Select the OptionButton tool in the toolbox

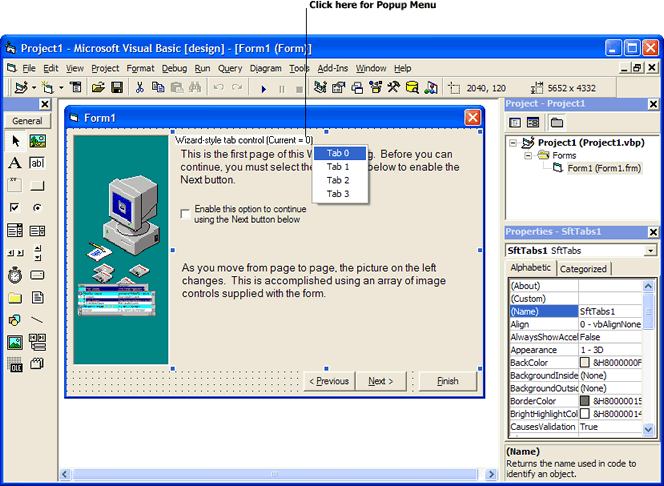tap(37, 208)
